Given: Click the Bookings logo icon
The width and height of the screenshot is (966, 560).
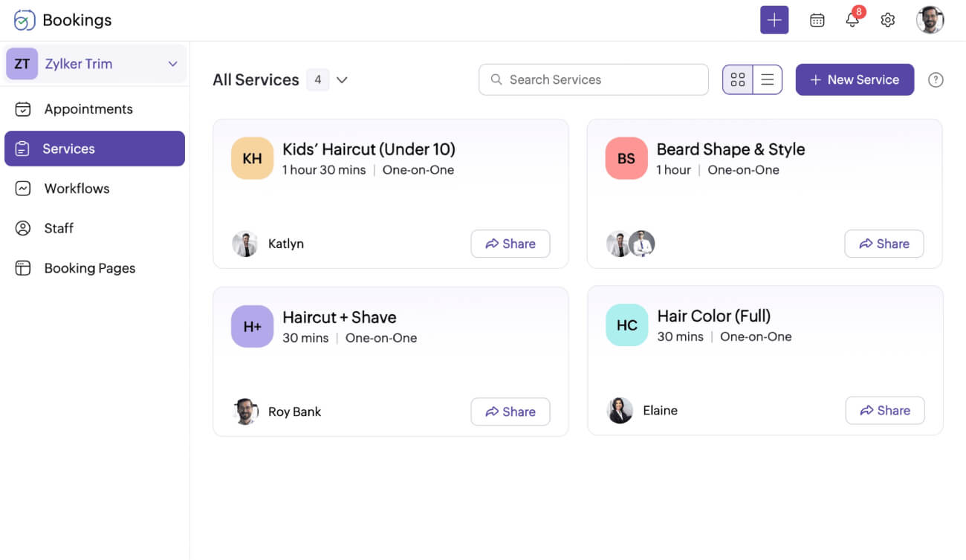Looking at the screenshot, I should coord(25,20).
